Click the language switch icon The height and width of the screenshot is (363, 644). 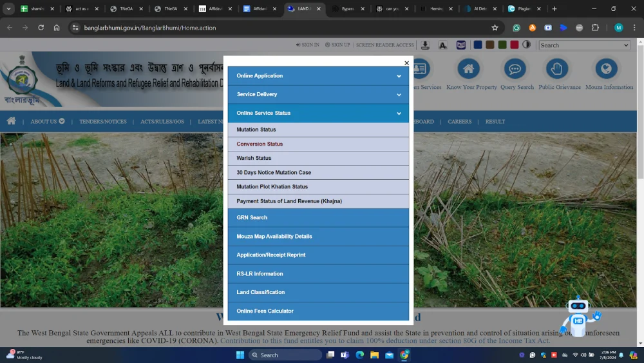(461, 44)
